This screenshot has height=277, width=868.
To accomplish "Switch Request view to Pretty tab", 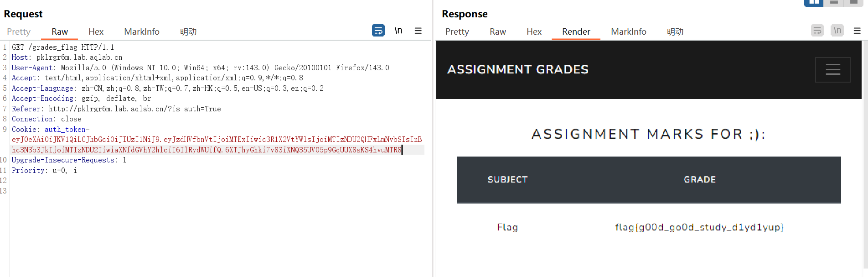I will point(19,31).
